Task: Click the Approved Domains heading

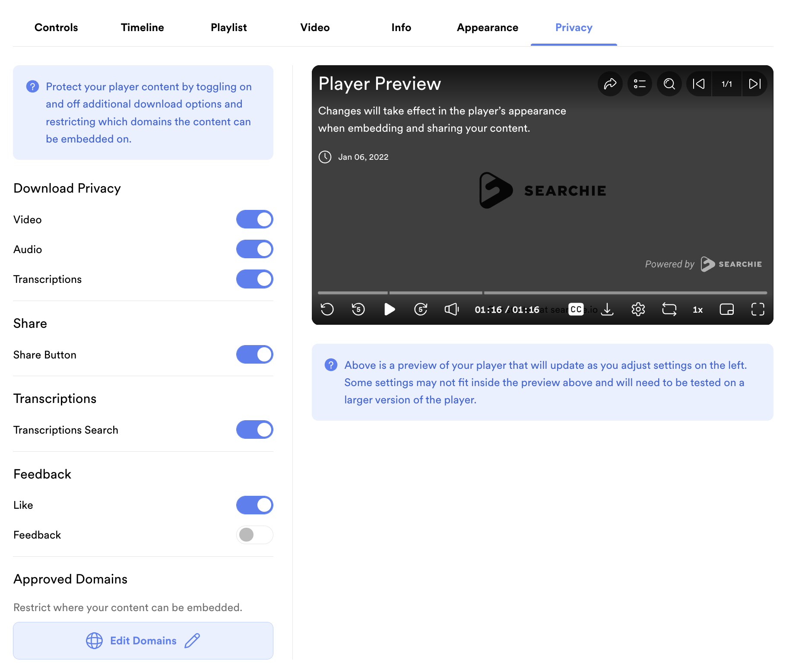Action: 70,579
